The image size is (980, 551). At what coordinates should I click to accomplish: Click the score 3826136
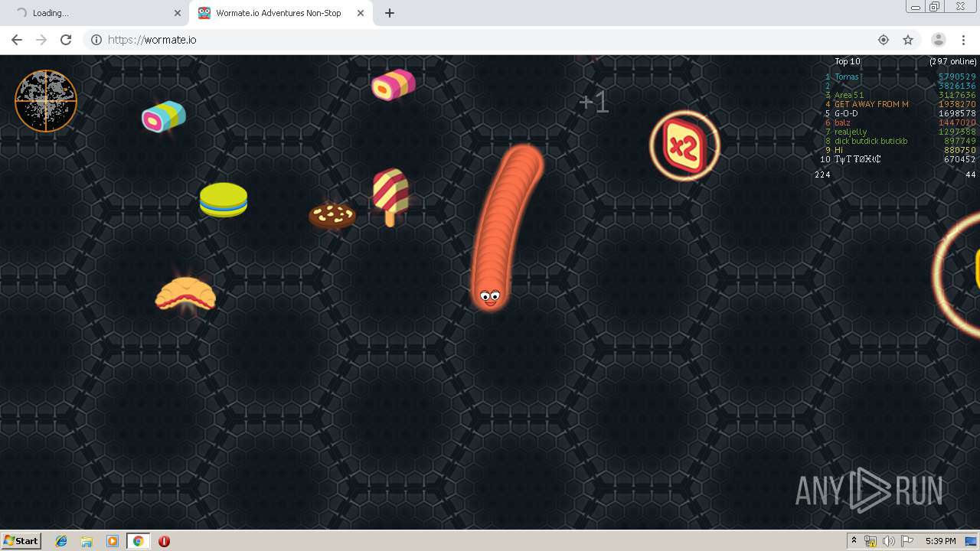tap(957, 86)
